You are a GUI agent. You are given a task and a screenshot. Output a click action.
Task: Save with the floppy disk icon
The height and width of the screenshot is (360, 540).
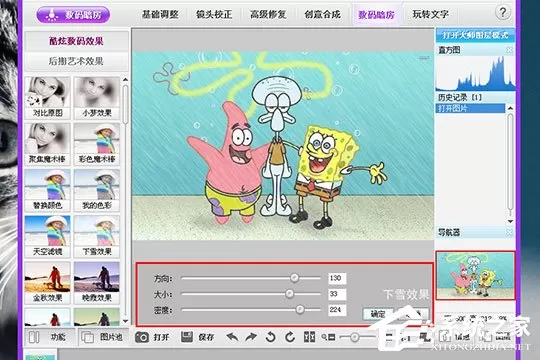tap(187, 337)
